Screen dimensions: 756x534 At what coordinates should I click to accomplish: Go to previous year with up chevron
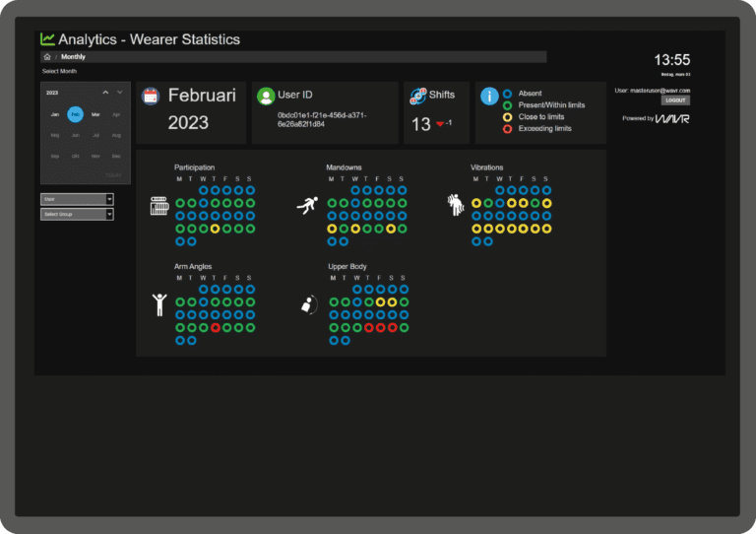105,92
